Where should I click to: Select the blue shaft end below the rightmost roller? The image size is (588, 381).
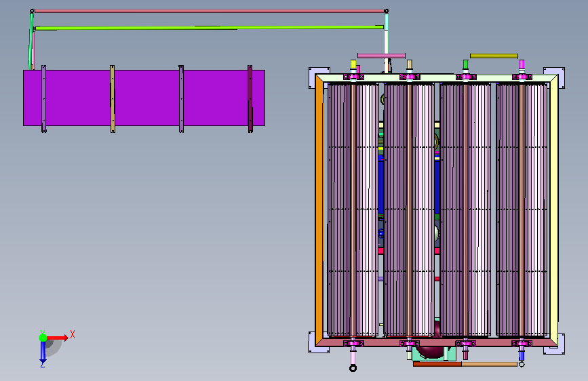tap(522, 355)
